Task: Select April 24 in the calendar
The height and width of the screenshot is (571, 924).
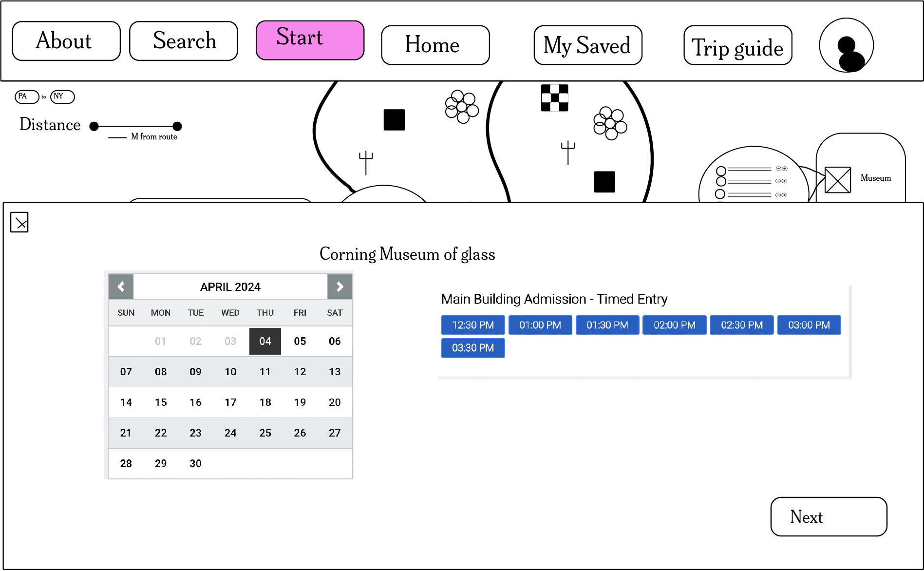Action: (230, 433)
